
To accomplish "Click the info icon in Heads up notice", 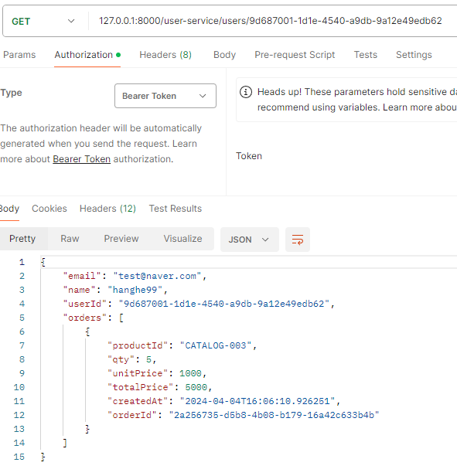I will coord(246,92).
